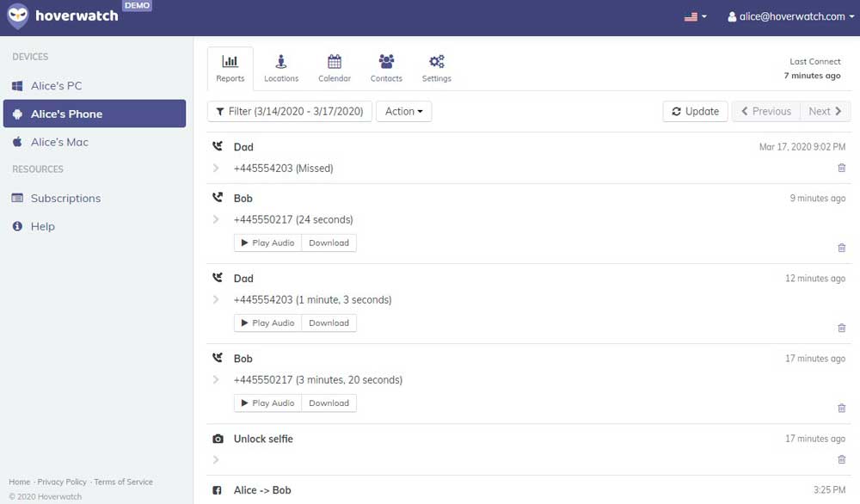Screen dimensions: 860x504
Task: Open the language flag dropdown
Action: [695, 16]
